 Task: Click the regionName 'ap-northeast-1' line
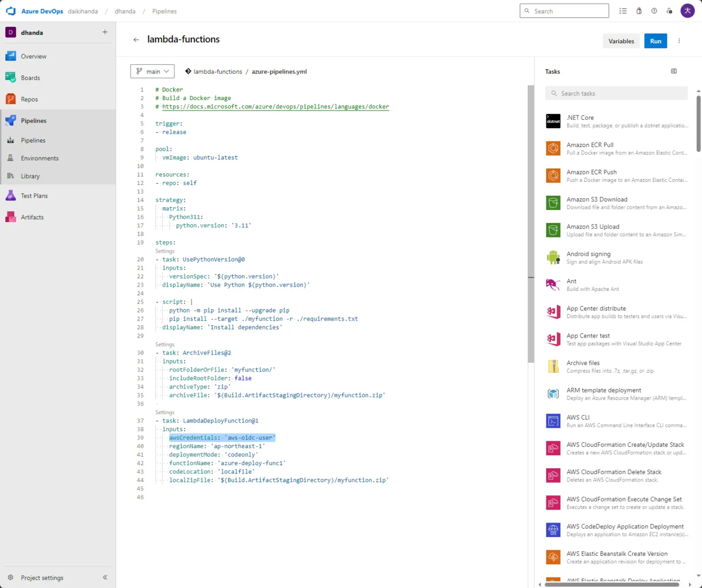[x=217, y=446]
